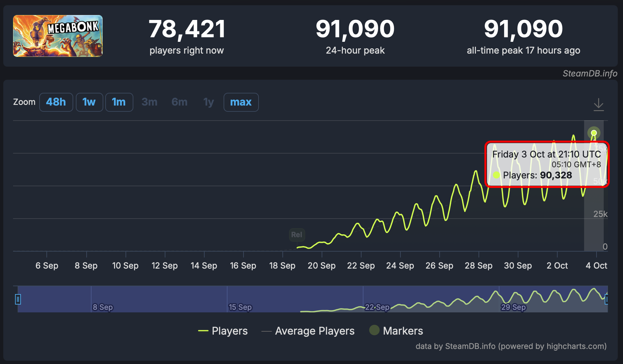Hide the Markers series in legend
Image resolution: width=623 pixels, height=364 pixels.
click(x=403, y=331)
